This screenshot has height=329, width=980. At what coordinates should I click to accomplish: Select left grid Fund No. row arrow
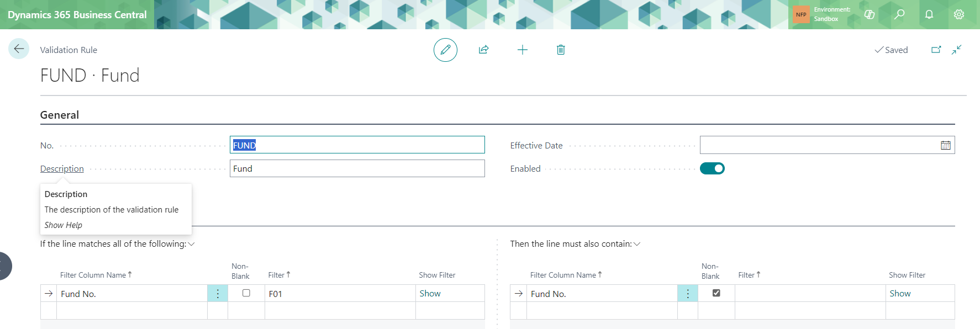[49, 294]
